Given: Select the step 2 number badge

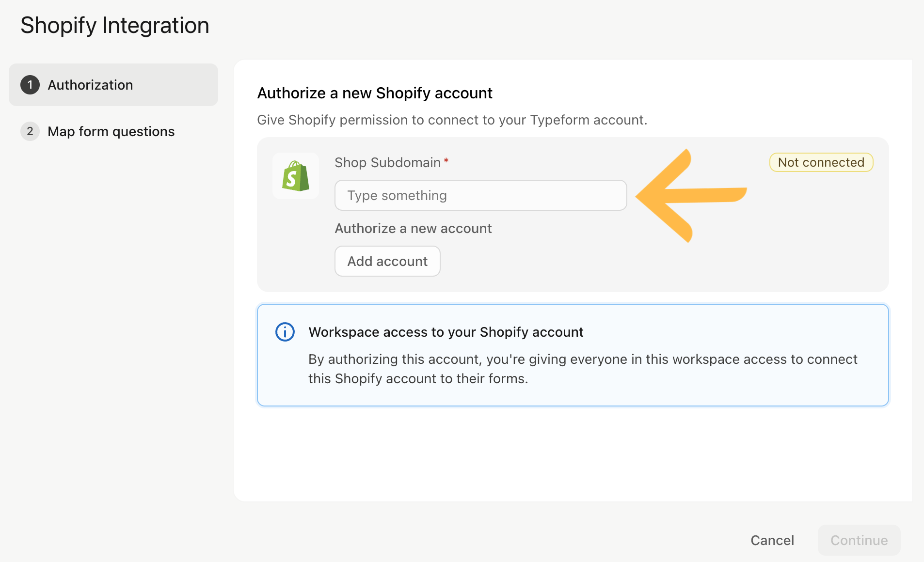Looking at the screenshot, I should click(x=30, y=131).
